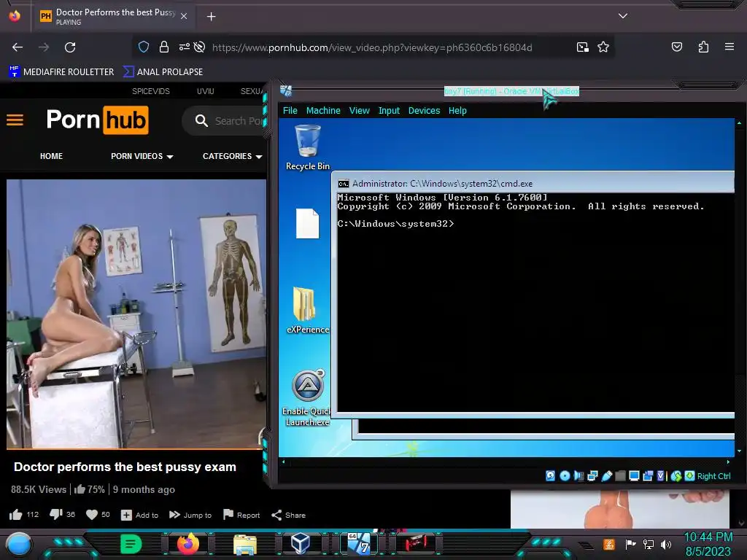
Task: Click VirtualBox vertical scrollbar down arrow
Action: click(x=739, y=451)
